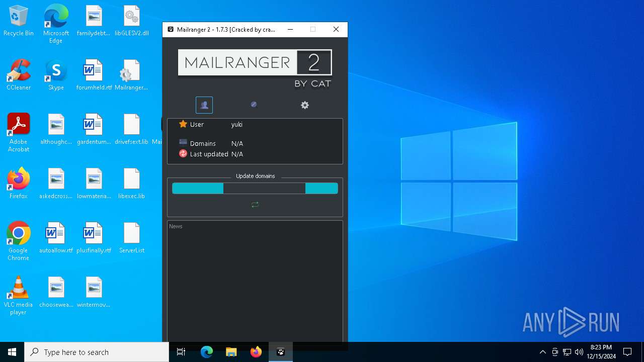Click the green update domains refresh icon
This screenshot has width=644, height=362.
coord(255,205)
